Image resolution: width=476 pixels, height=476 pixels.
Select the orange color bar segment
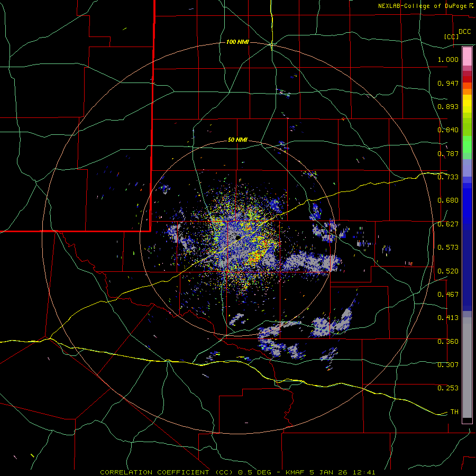[467, 91]
